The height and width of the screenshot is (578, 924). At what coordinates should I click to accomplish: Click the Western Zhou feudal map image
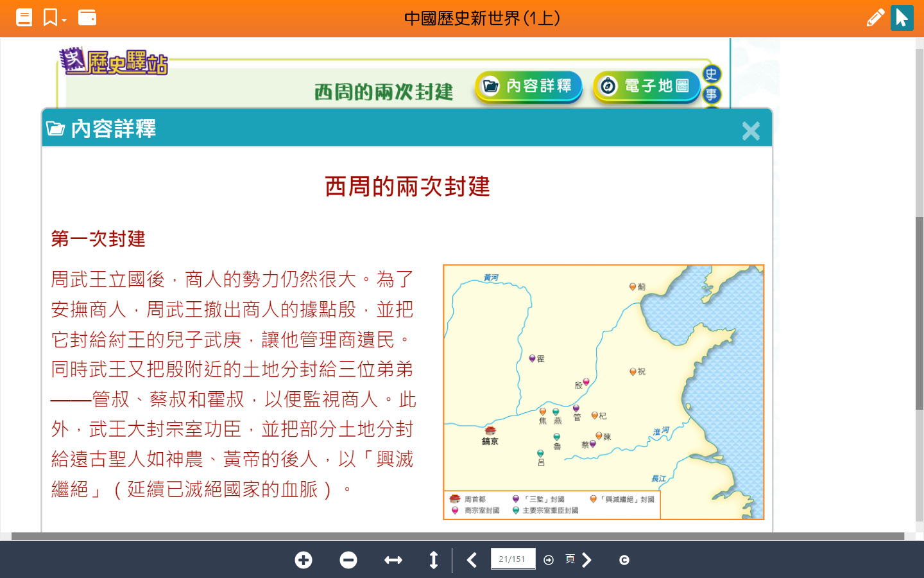[603, 392]
